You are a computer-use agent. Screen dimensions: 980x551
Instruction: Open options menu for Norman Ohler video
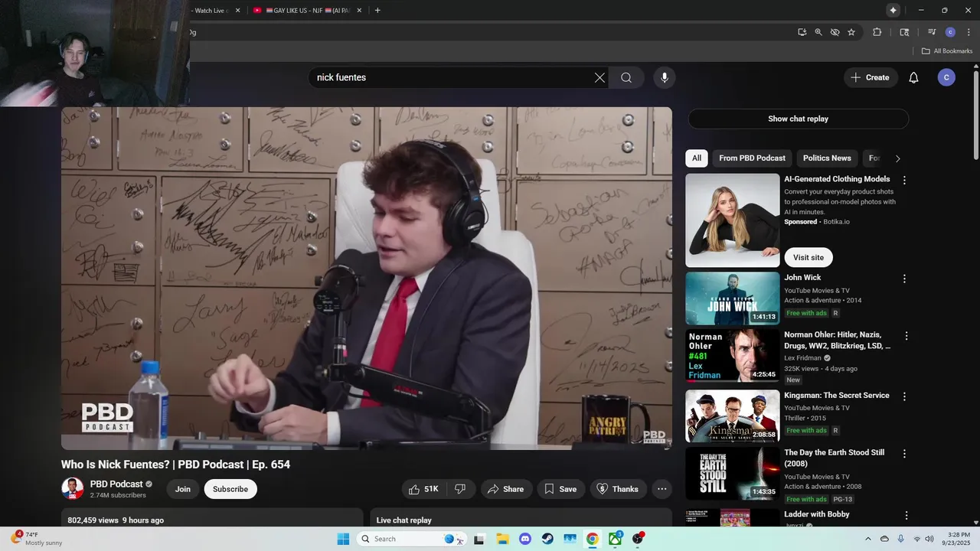click(906, 336)
